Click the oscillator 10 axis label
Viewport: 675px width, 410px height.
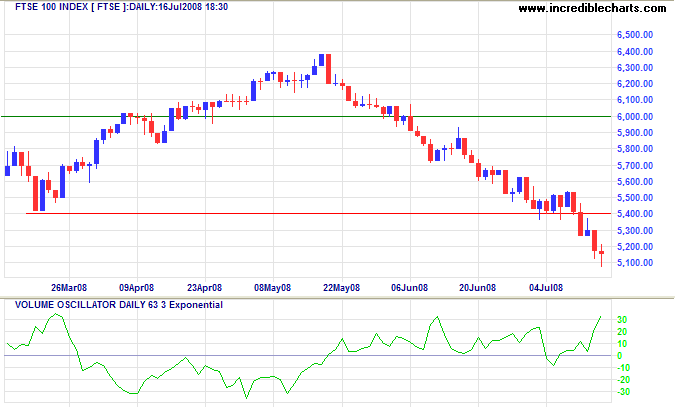[x=622, y=344]
